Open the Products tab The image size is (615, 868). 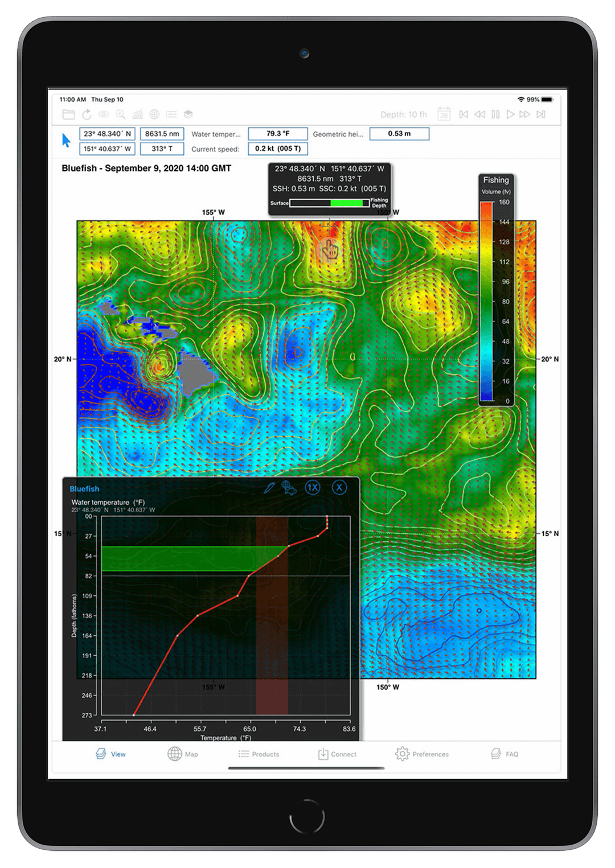(x=259, y=754)
